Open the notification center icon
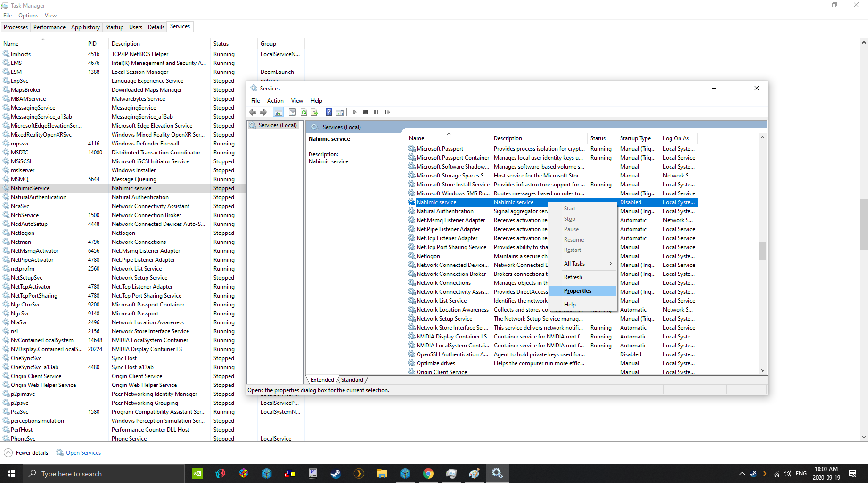 pyautogui.click(x=852, y=474)
